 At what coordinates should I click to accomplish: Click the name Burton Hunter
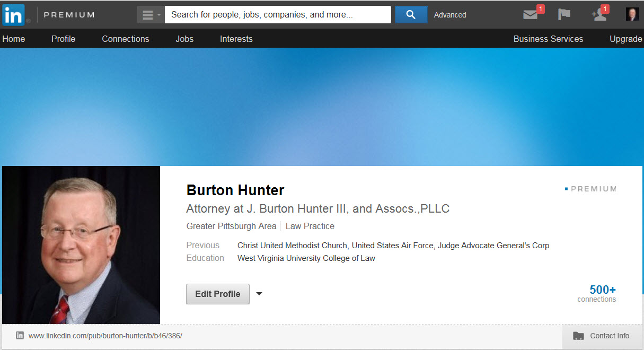tap(235, 190)
